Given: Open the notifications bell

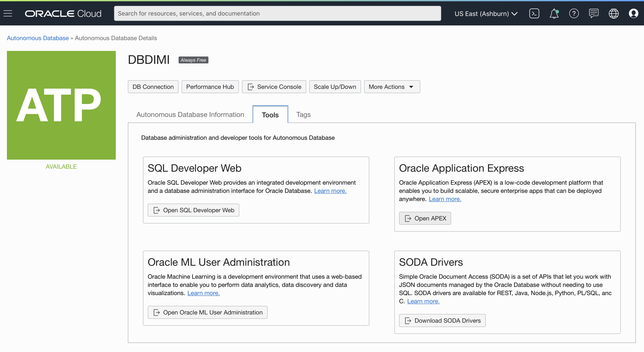Looking at the screenshot, I should [554, 13].
